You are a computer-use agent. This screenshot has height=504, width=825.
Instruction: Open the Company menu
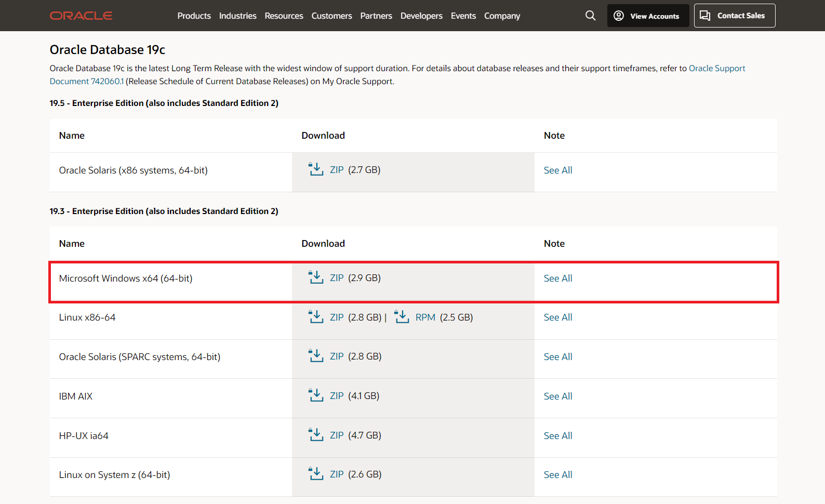pyautogui.click(x=502, y=16)
